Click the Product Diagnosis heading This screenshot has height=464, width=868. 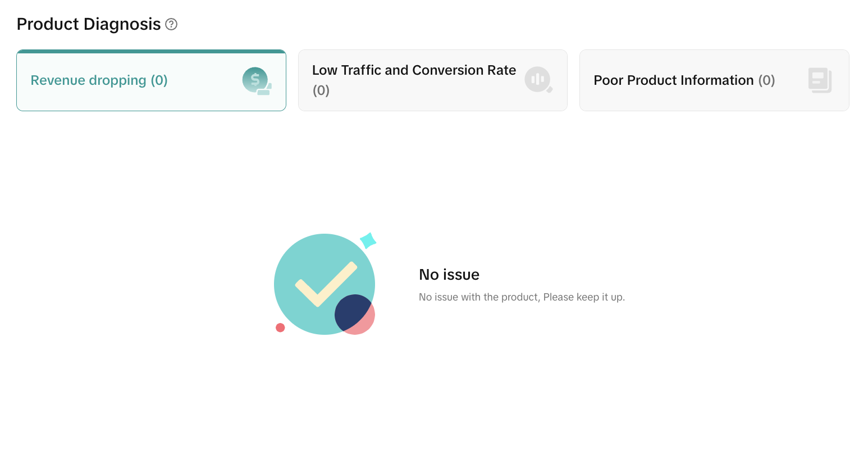pyautogui.click(x=89, y=24)
